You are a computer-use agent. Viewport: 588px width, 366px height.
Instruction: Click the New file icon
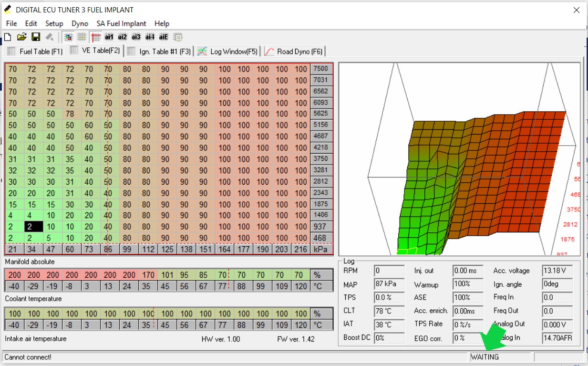[x=8, y=37]
